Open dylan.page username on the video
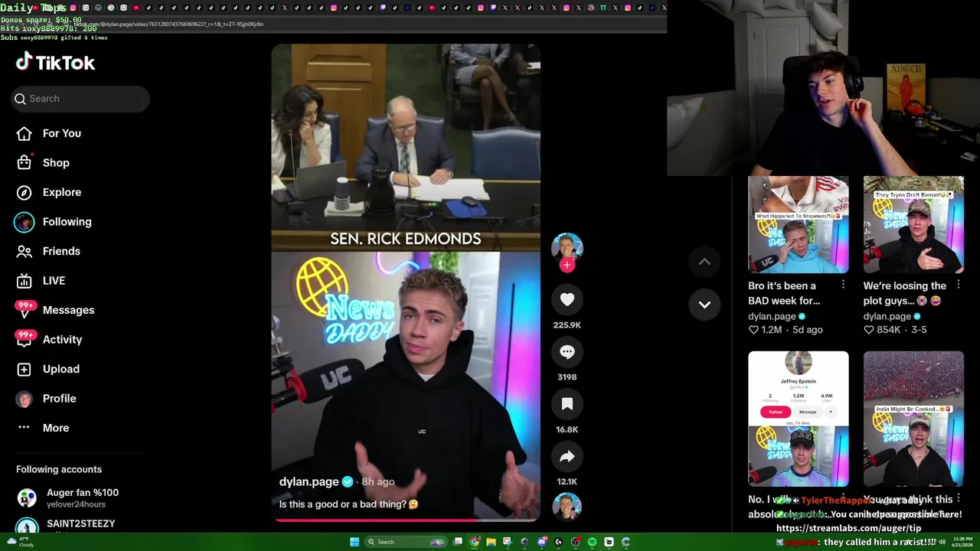980x551 pixels. point(309,481)
